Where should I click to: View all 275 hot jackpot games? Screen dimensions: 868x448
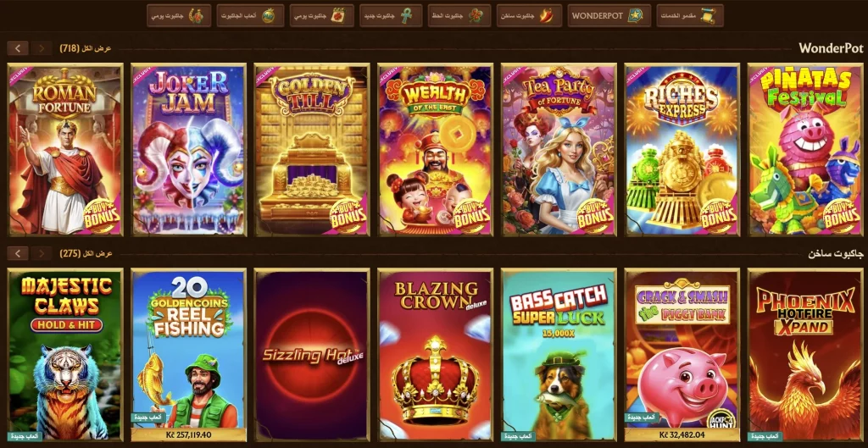(x=86, y=253)
